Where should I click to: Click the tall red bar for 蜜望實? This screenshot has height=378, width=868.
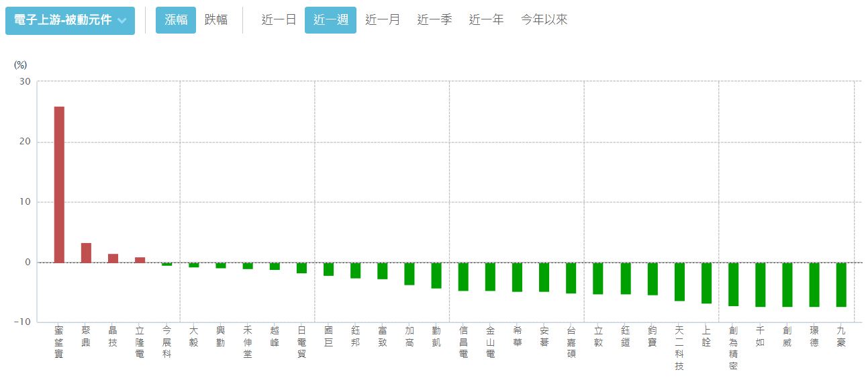pyautogui.click(x=59, y=185)
